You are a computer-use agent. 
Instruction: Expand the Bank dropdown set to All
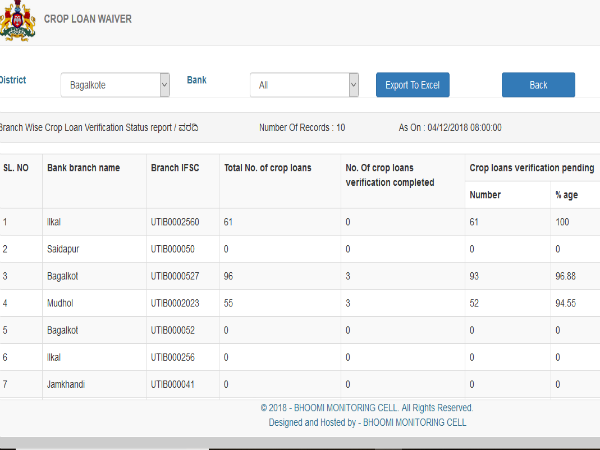pyautogui.click(x=304, y=85)
